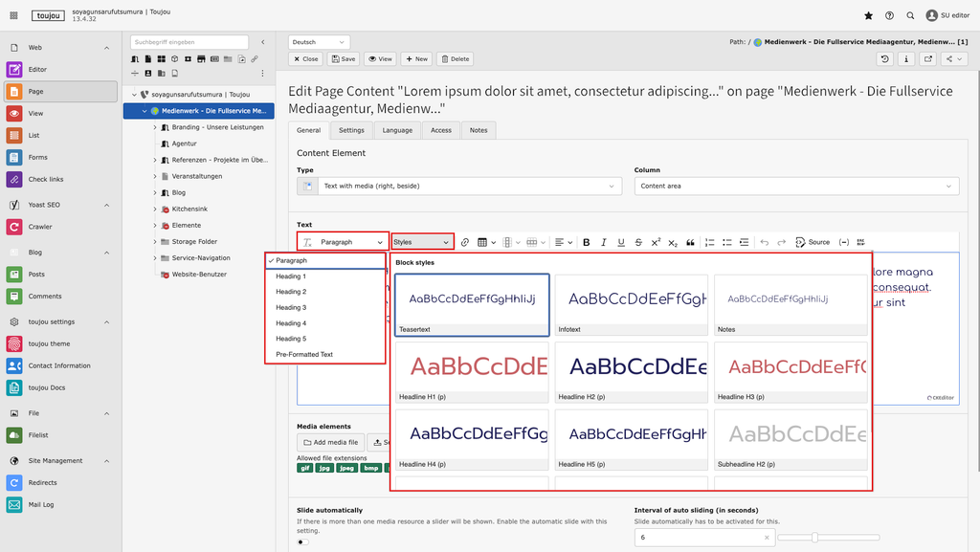Open the Crawler module
The image size is (980, 552).
[x=60, y=227]
